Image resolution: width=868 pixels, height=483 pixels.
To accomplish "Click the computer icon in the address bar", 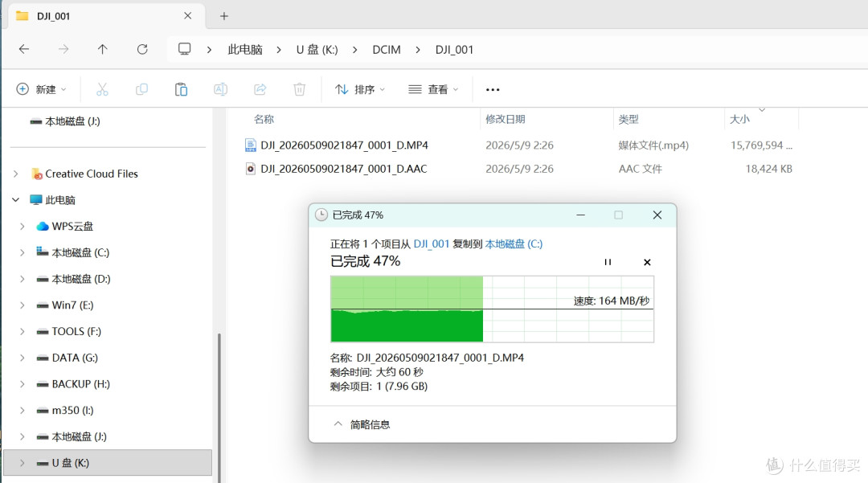I will coord(184,49).
